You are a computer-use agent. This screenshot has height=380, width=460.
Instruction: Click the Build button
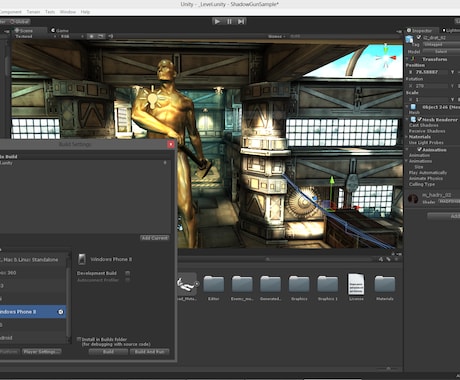(108, 352)
